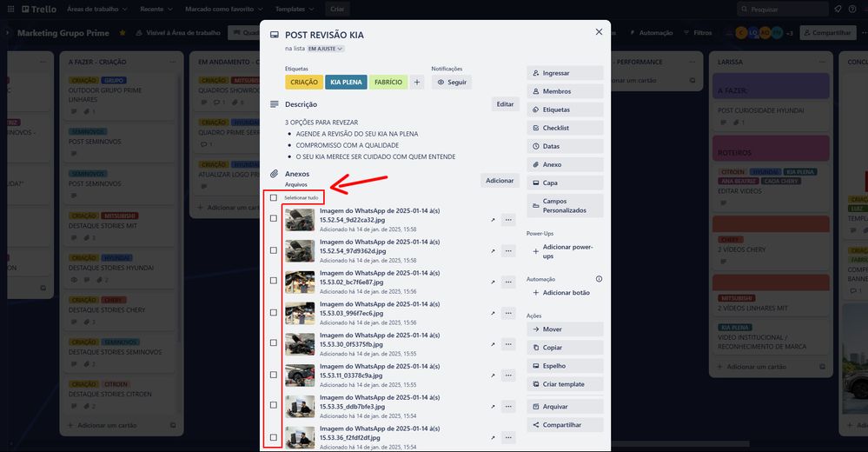This screenshot has width=868, height=452.
Task: Click Editar for the description
Action: click(505, 104)
